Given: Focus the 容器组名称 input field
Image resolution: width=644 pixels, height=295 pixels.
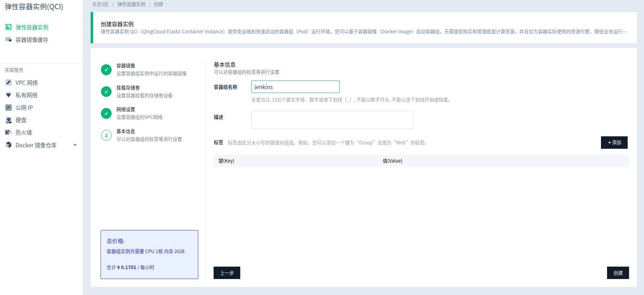Looking at the screenshot, I should pos(295,87).
